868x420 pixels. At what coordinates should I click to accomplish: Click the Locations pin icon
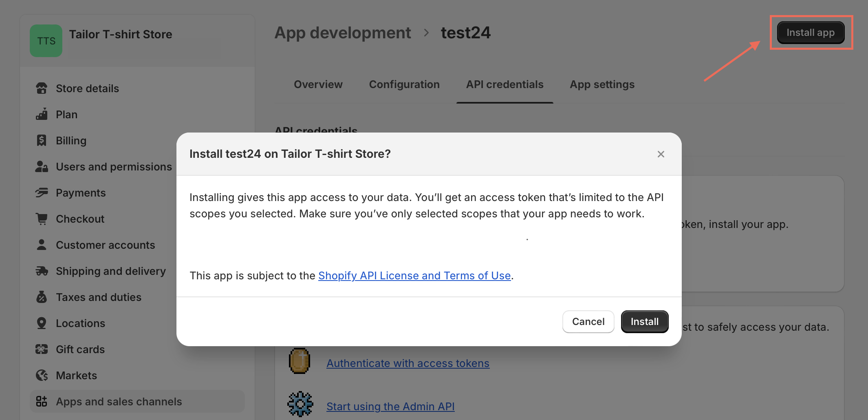(x=42, y=323)
